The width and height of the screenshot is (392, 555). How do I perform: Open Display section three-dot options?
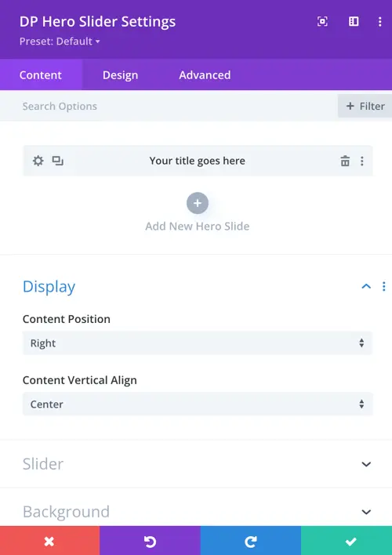coord(384,286)
